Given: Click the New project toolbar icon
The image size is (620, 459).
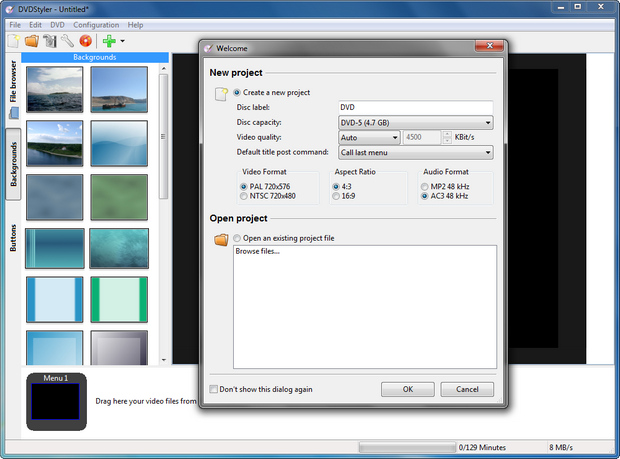Looking at the screenshot, I should coord(14,41).
